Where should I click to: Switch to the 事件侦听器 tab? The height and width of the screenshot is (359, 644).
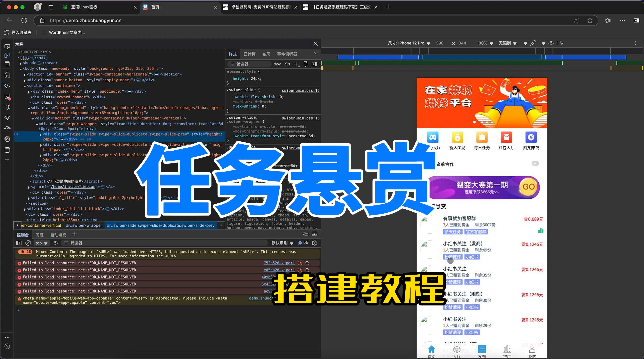click(x=287, y=54)
